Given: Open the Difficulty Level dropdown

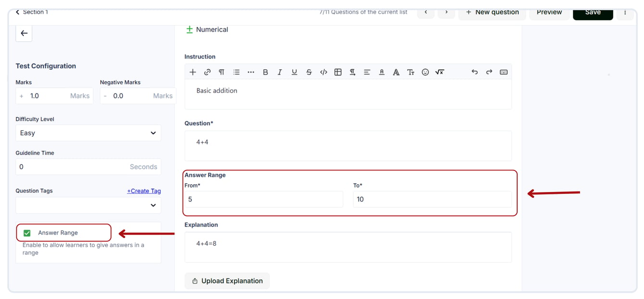Looking at the screenshot, I should point(88,133).
